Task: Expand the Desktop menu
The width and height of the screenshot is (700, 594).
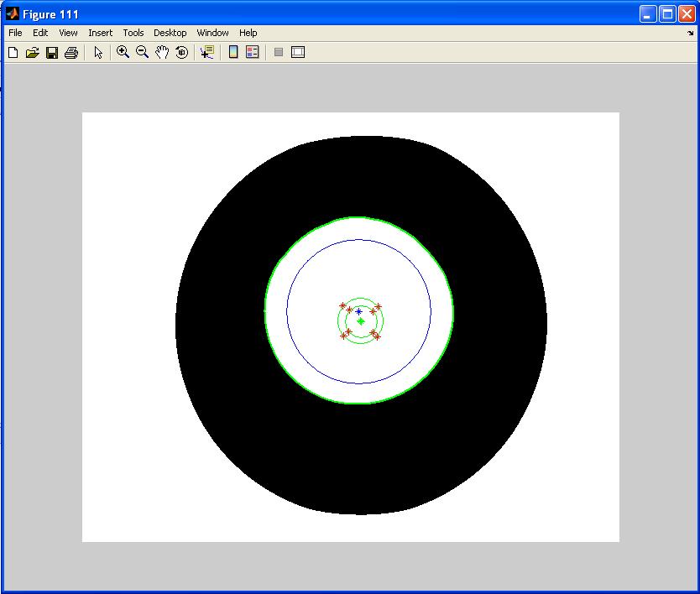Action: click(x=170, y=33)
